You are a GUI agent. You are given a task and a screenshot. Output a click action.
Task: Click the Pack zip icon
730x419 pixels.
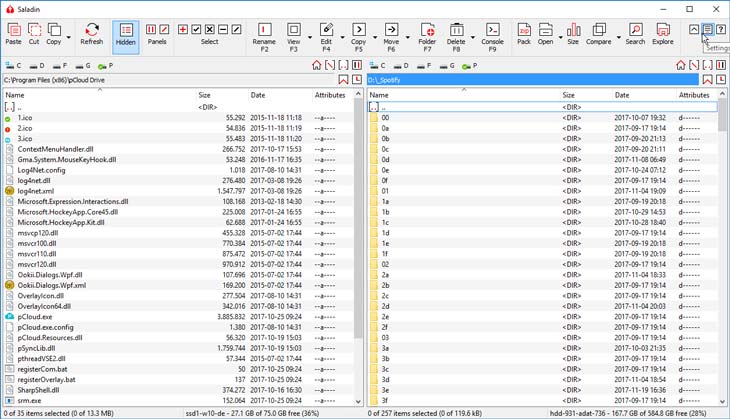click(x=524, y=35)
